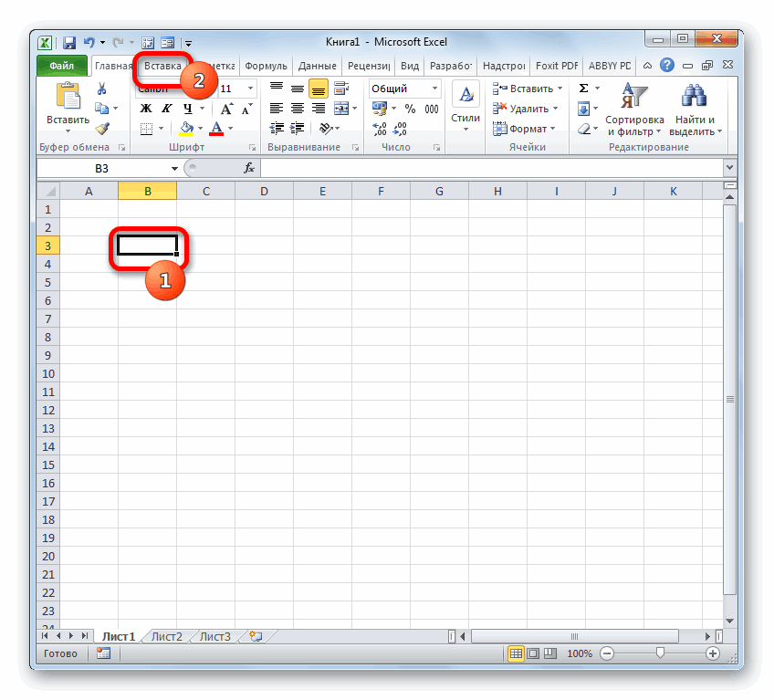The height and width of the screenshot is (700, 774).
Task: Open the Вид ribbon tab
Action: (410, 66)
